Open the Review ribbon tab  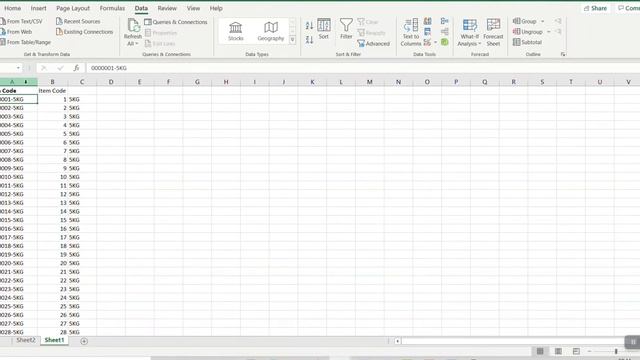167,8
